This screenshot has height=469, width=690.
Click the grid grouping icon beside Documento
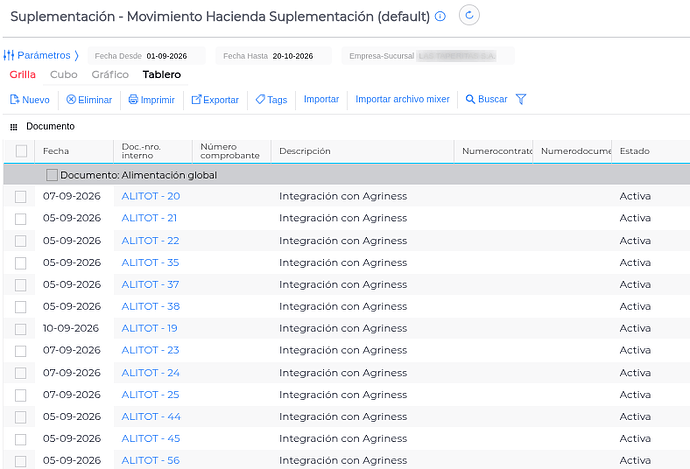point(14,127)
